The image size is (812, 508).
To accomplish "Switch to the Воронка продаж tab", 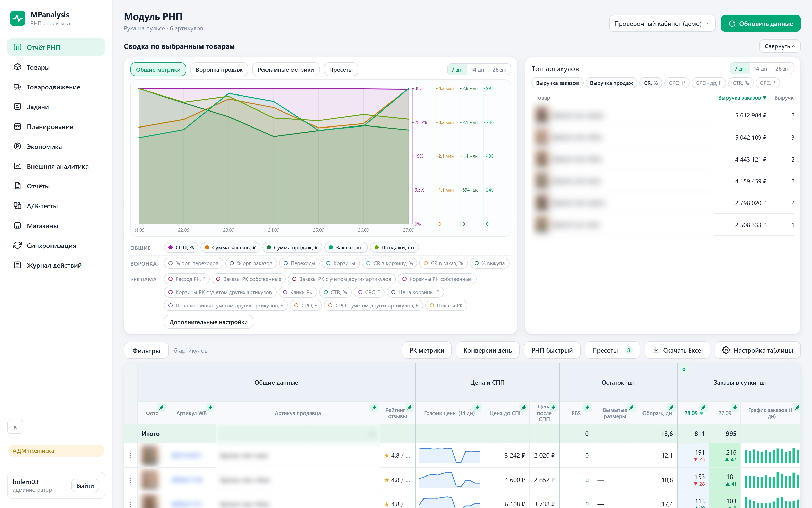I will pos(219,70).
